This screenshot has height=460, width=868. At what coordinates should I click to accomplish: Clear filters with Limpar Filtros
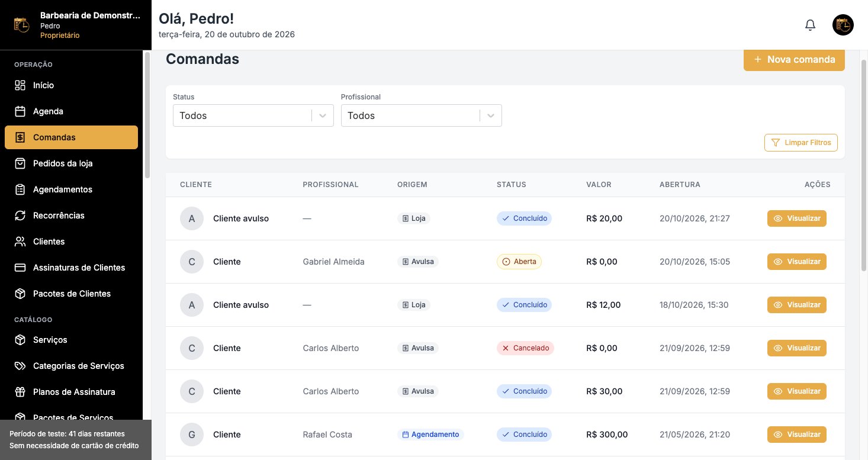click(801, 143)
